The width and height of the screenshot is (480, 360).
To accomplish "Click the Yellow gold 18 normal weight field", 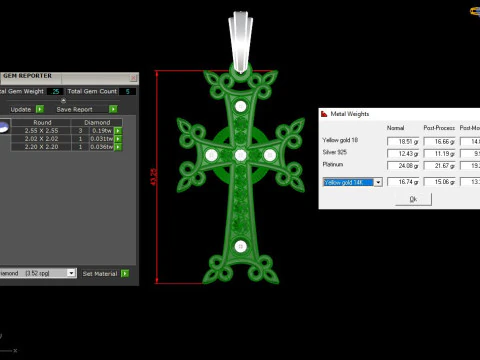I will pyautogui.click(x=403, y=142).
